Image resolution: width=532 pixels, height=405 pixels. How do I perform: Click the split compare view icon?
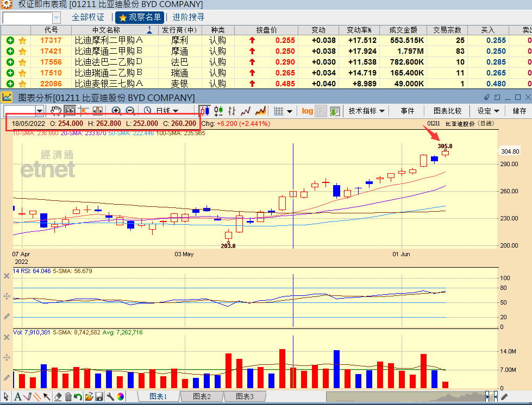pos(97,111)
